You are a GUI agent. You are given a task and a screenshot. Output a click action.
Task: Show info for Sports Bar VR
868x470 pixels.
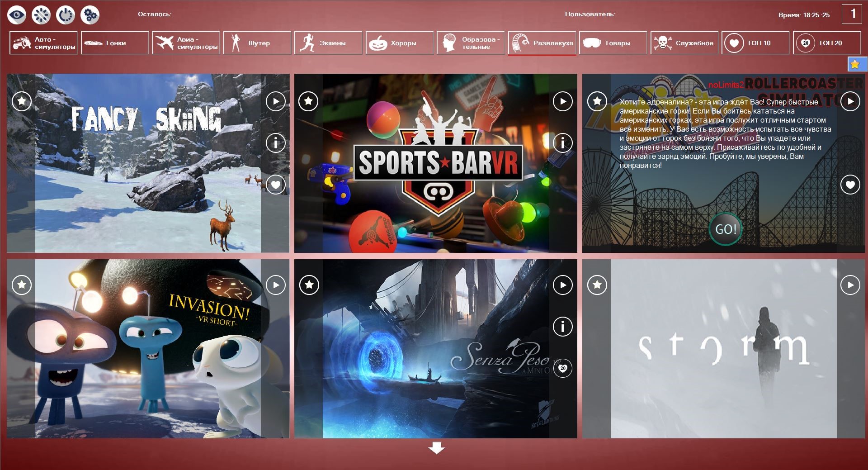[563, 143]
